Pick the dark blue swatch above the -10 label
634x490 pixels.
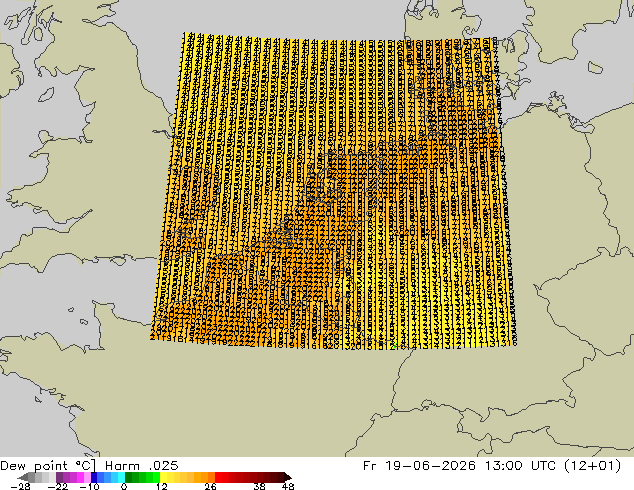pyautogui.click(x=94, y=477)
